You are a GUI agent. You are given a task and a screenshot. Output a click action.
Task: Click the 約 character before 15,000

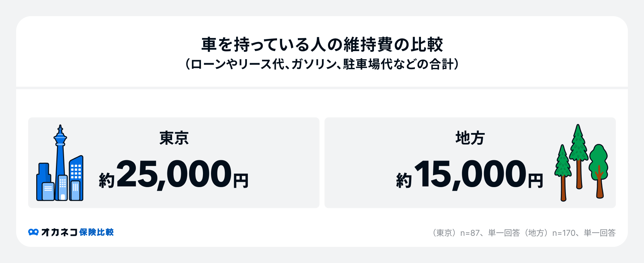[x=404, y=180]
